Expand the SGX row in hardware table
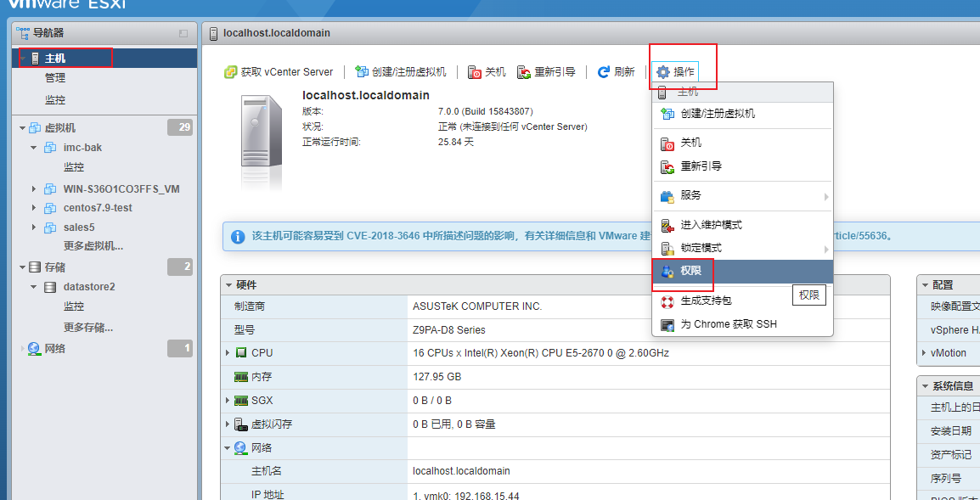Image resolution: width=980 pixels, height=500 pixels. 228,401
